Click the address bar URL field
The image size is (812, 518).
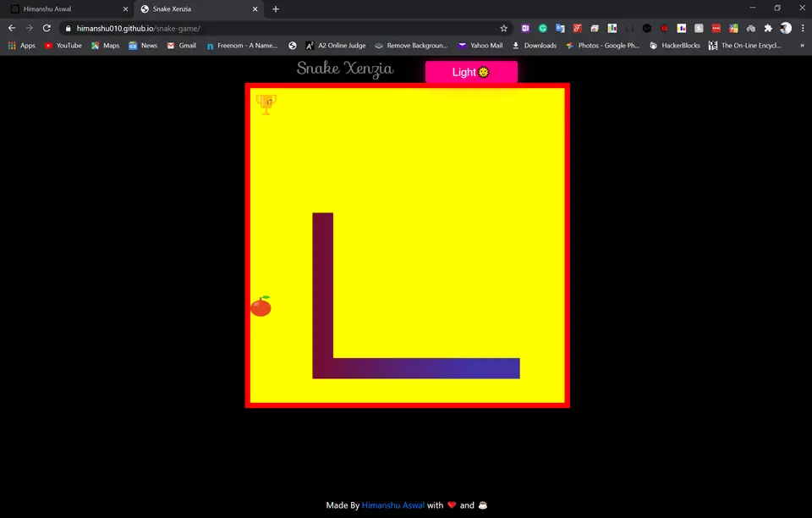pyautogui.click(x=285, y=29)
